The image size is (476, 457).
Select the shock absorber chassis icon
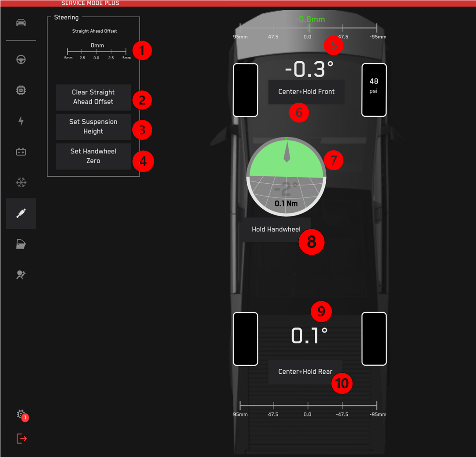pyautogui.click(x=21, y=213)
